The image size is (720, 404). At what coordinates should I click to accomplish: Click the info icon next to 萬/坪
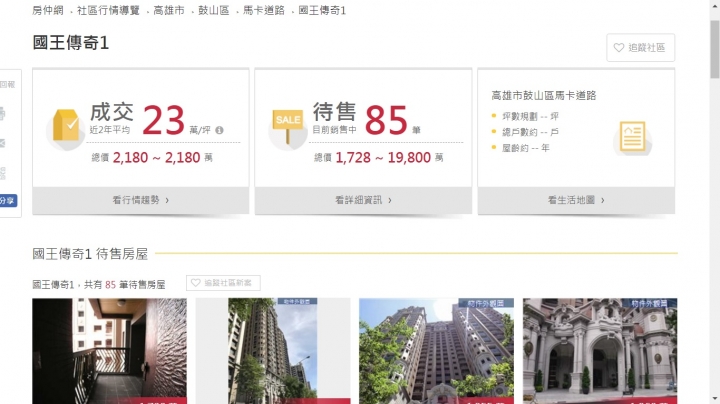(x=219, y=130)
